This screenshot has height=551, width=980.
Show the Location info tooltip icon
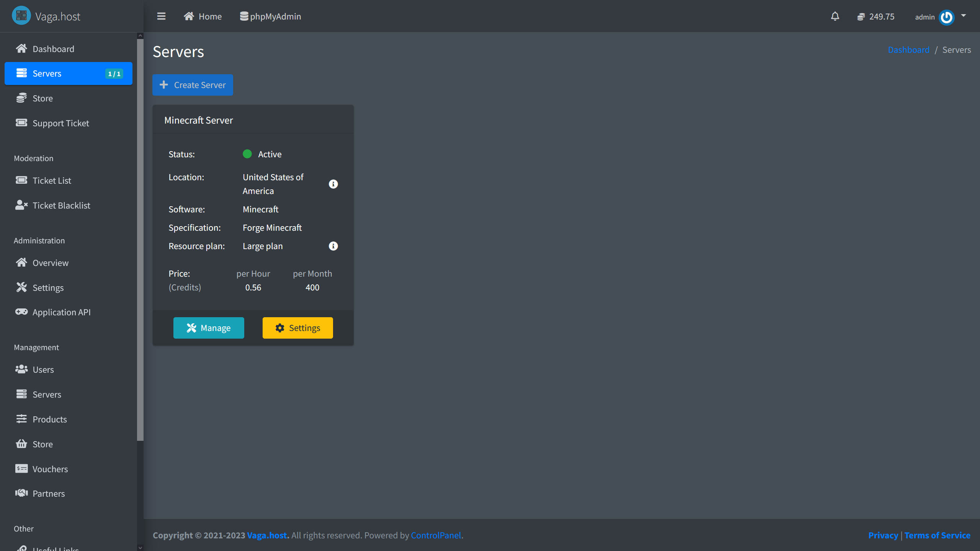coord(333,184)
